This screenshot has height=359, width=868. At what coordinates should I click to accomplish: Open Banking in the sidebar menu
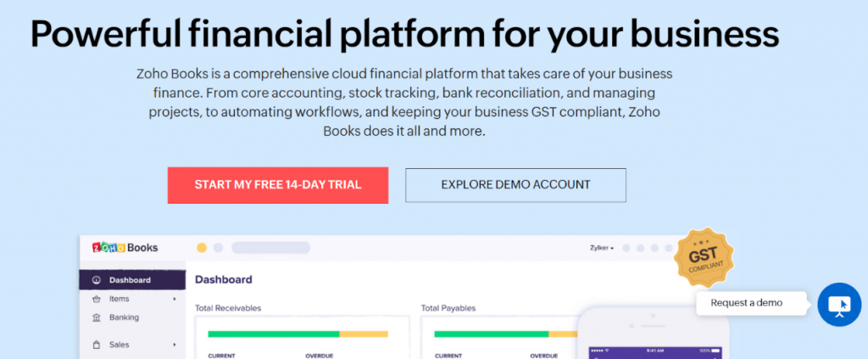(124, 317)
